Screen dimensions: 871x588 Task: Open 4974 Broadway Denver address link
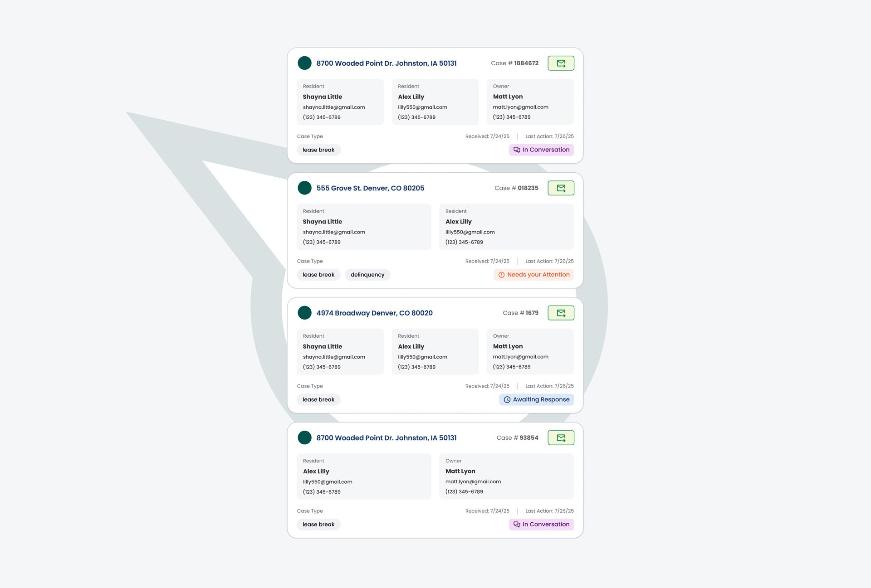[x=374, y=313]
